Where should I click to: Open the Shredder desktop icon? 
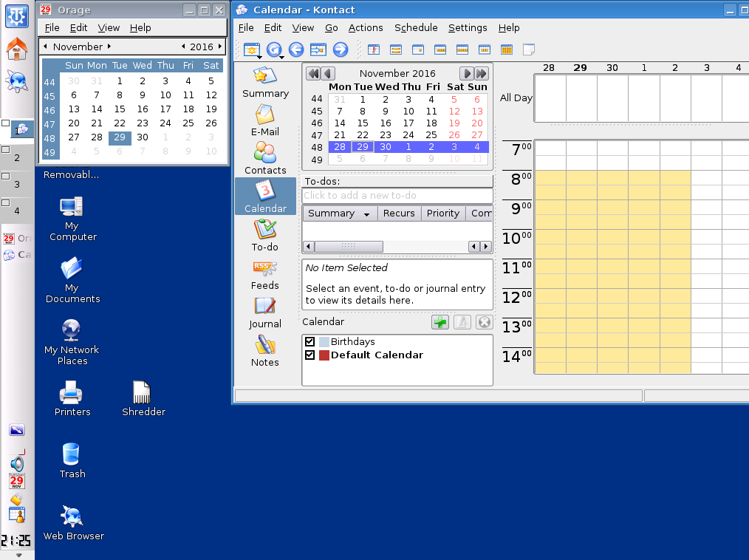[x=143, y=398]
